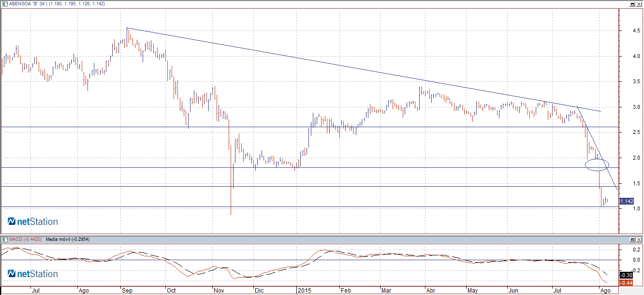Select the MACD (-0.4420) indicator label
Viewport: 644px width, 295px height.
coord(25,239)
